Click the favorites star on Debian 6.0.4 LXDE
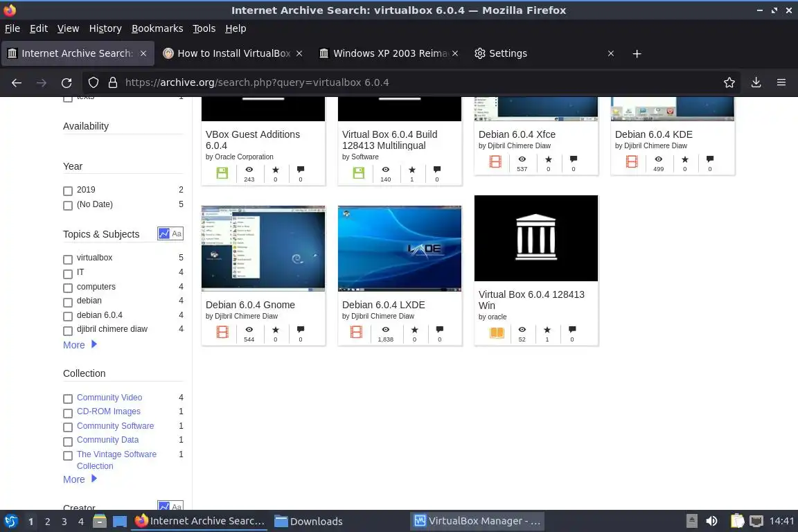This screenshot has width=798, height=532. pos(414,330)
